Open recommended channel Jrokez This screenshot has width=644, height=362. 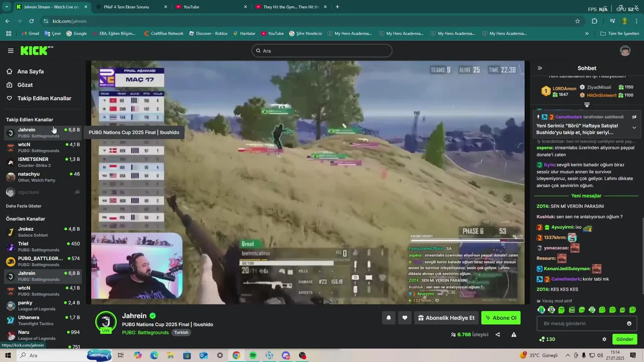coord(43,232)
